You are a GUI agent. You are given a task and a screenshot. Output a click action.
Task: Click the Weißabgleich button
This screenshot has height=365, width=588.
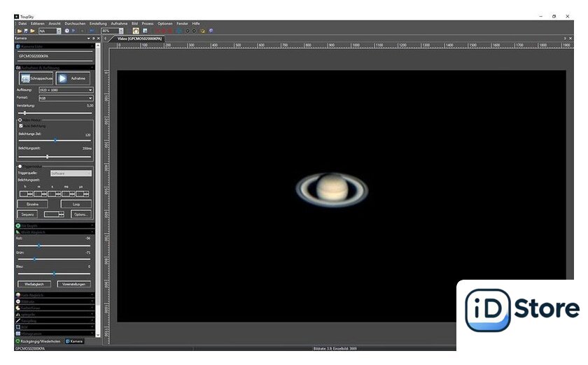pyautogui.click(x=35, y=285)
